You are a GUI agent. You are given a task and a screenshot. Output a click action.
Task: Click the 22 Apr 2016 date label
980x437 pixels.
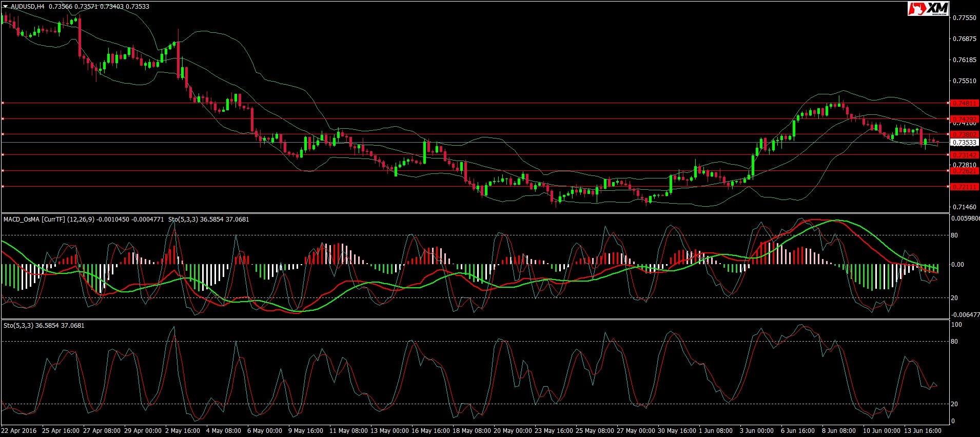tap(19, 431)
